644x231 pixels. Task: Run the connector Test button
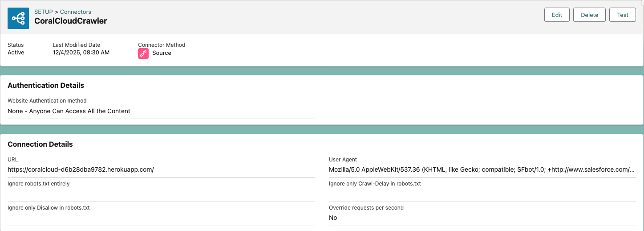(622, 15)
